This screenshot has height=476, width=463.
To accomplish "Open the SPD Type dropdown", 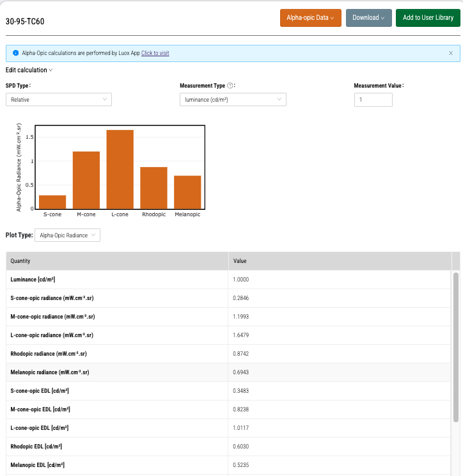I will coord(59,100).
